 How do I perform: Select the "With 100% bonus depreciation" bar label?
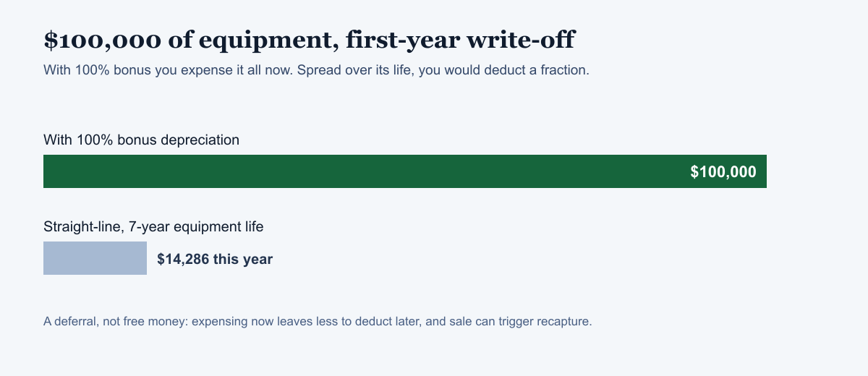tap(141, 140)
